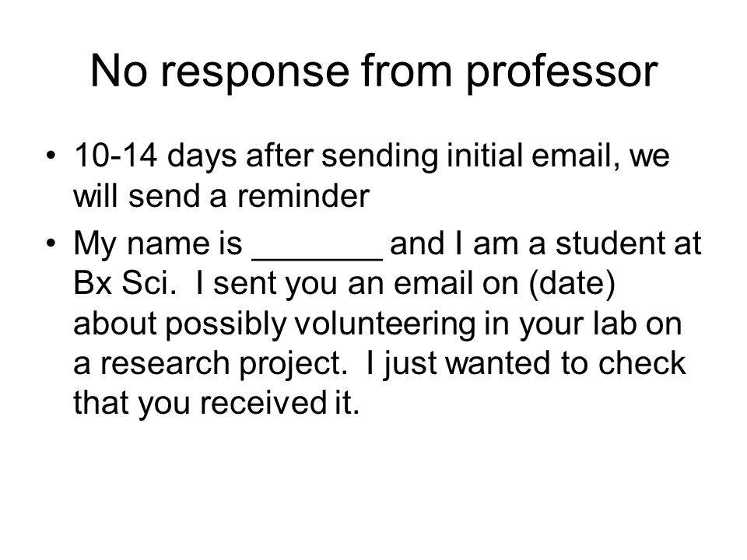The height and width of the screenshot is (560, 747).
Task: Select the first bullet point marker
Action: point(51,156)
